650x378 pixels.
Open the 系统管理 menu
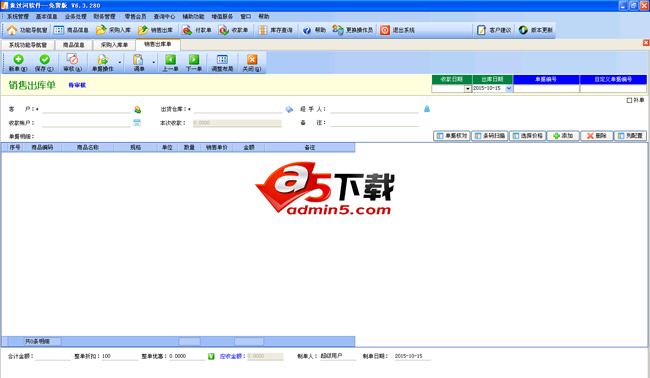18,17
